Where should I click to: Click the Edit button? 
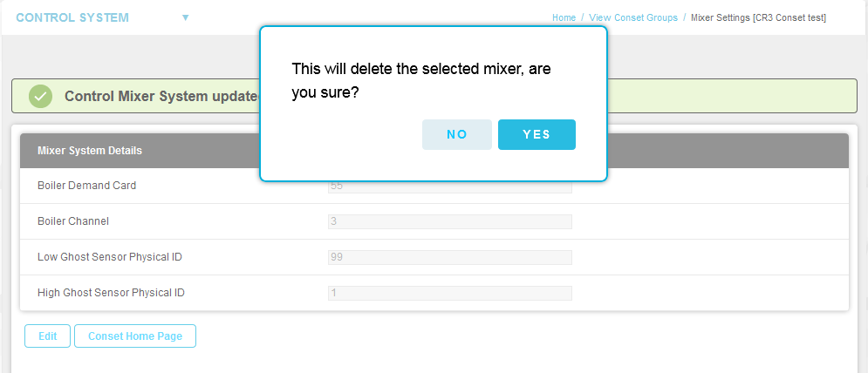47,336
